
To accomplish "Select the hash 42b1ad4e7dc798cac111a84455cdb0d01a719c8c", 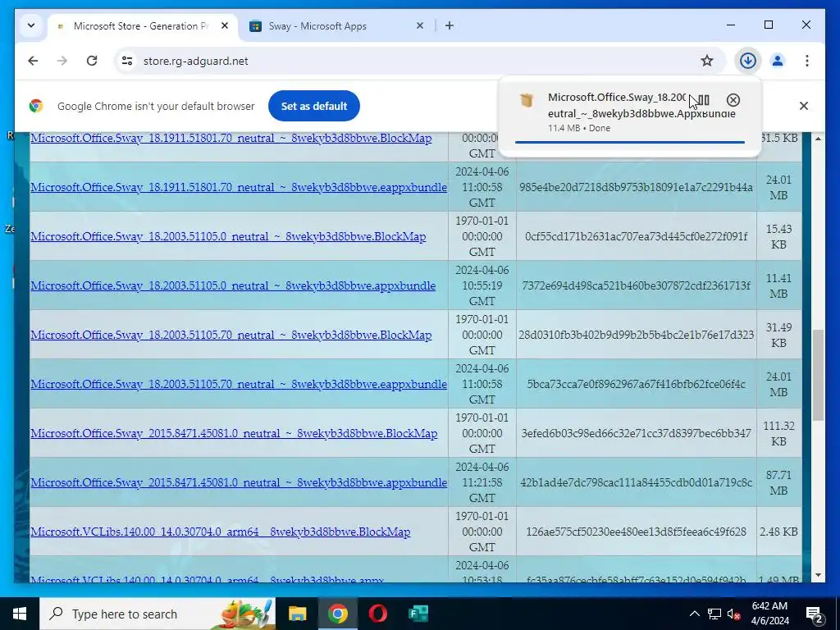I will pos(636,482).
